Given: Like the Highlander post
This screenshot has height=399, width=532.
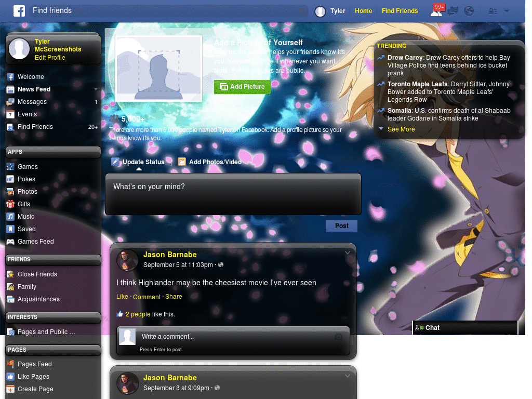Looking at the screenshot, I should pyautogui.click(x=122, y=297).
